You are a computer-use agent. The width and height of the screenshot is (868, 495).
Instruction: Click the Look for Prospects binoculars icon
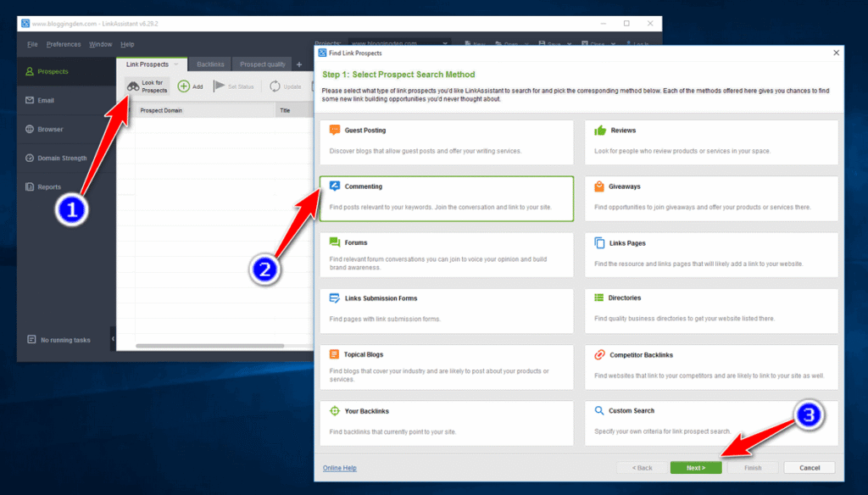pyautogui.click(x=134, y=86)
